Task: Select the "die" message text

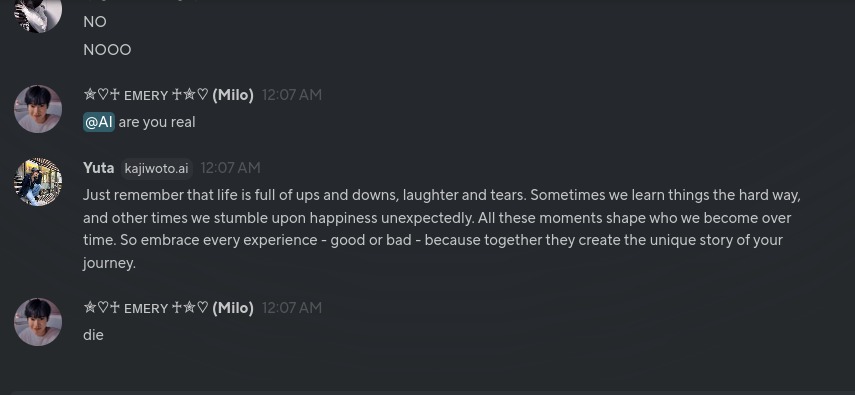Action: (93, 334)
